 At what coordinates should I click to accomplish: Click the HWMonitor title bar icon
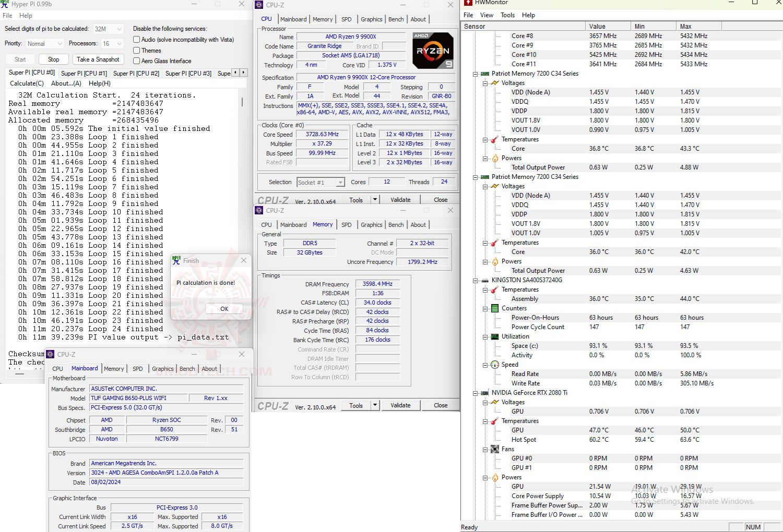[x=468, y=3]
